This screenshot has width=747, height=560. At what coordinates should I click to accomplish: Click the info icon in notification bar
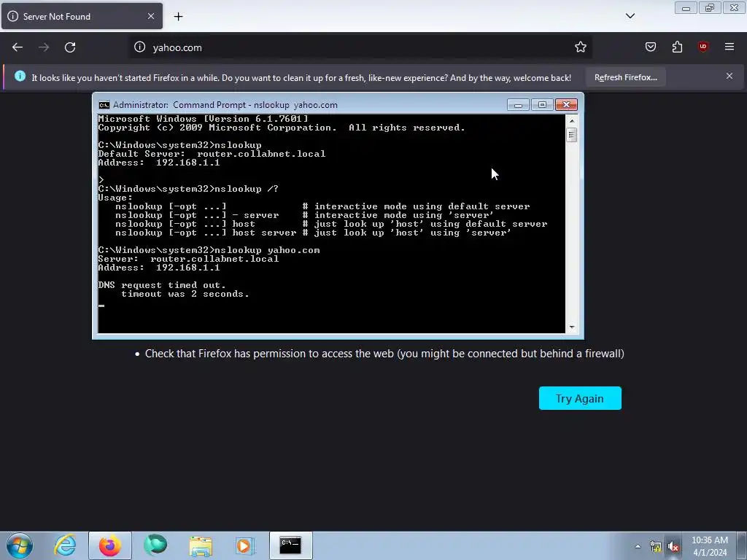pyautogui.click(x=20, y=76)
